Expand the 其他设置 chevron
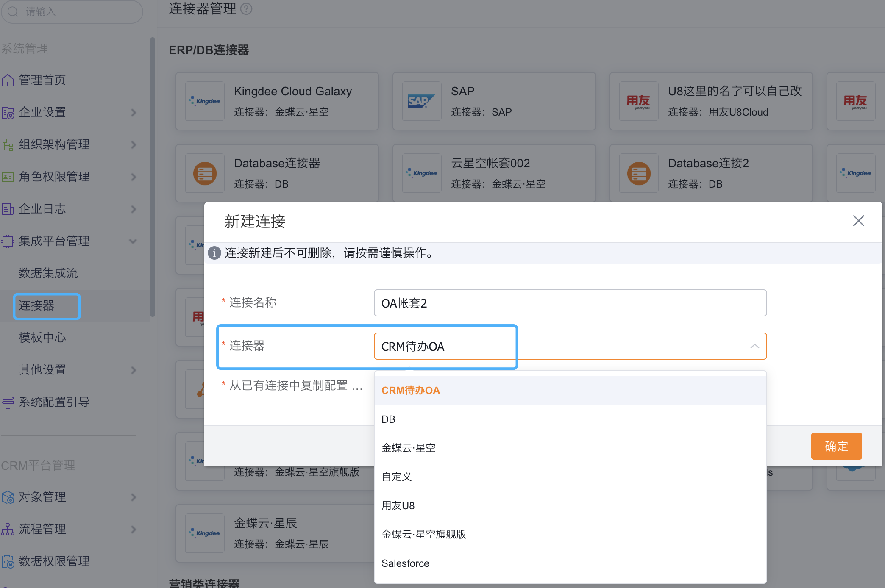The image size is (885, 588). point(134,370)
